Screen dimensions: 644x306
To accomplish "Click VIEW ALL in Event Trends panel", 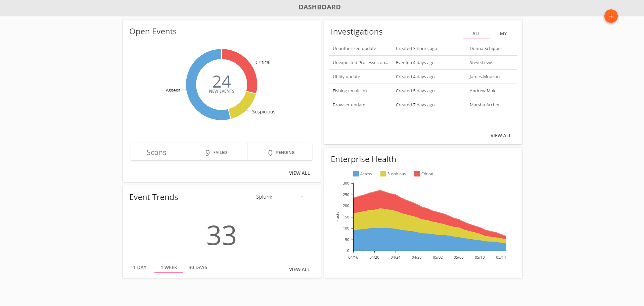I will [x=299, y=269].
